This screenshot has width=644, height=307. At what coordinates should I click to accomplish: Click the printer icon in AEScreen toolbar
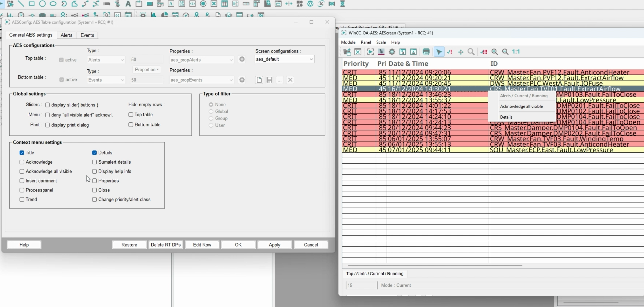click(426, 52)
